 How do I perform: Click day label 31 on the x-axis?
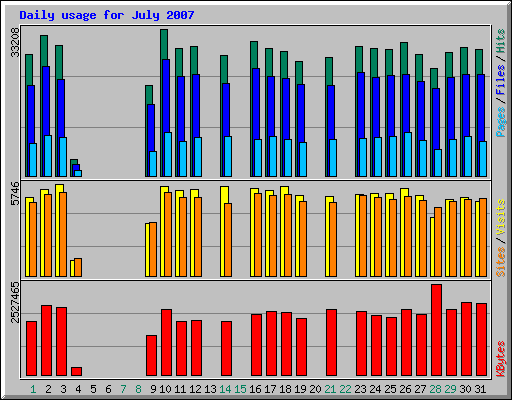coord(480,389)
